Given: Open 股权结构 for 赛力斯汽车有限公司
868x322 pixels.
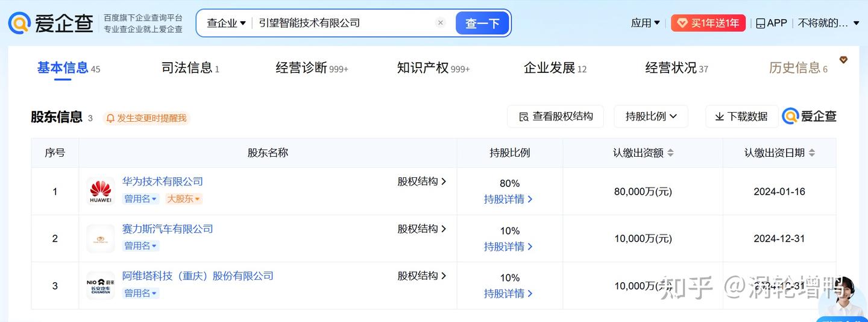Looking at the screenshot, I should point(422,229).
